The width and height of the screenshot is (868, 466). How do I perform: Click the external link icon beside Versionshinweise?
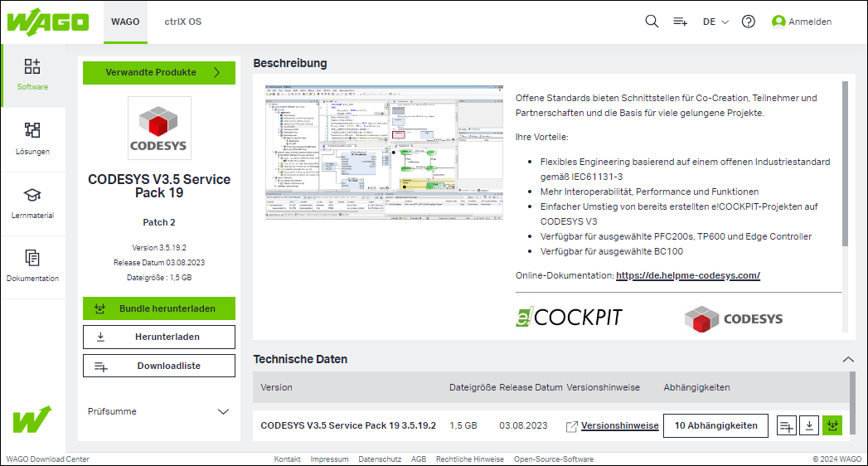point(572,426)
